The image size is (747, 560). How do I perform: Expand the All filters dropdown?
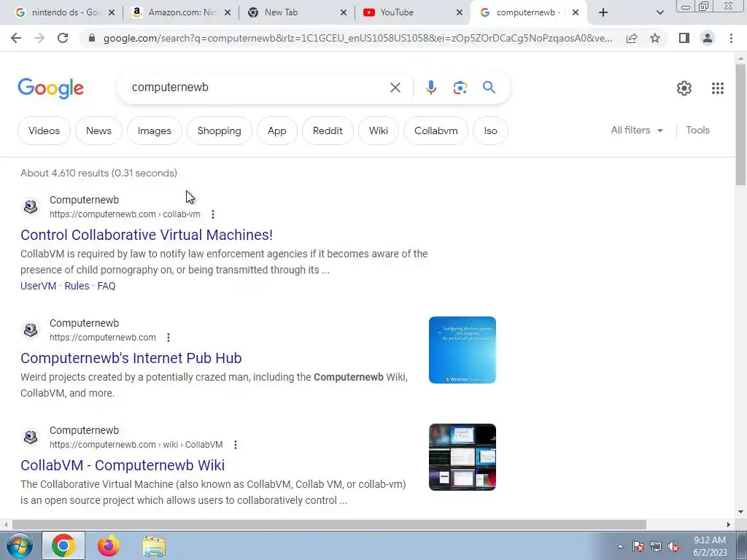click(636, 130)
